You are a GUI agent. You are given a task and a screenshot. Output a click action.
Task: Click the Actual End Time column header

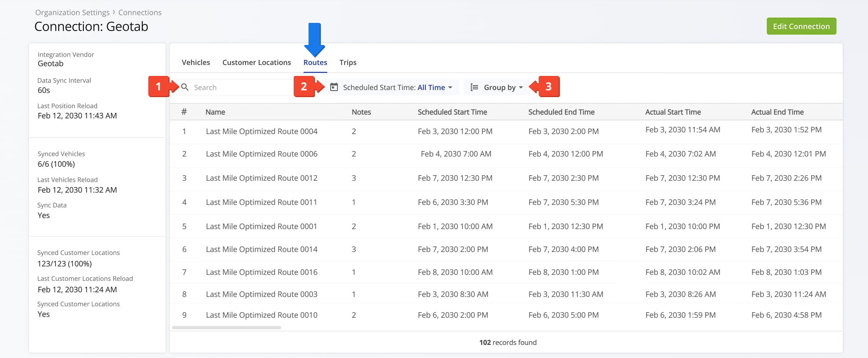777,112
